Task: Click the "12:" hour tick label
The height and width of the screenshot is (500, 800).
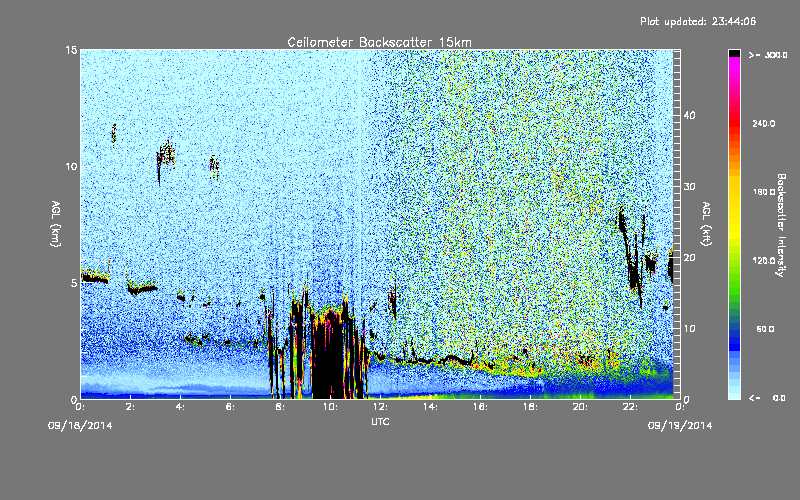Action: pyautogui.click(x=380, y=407)
